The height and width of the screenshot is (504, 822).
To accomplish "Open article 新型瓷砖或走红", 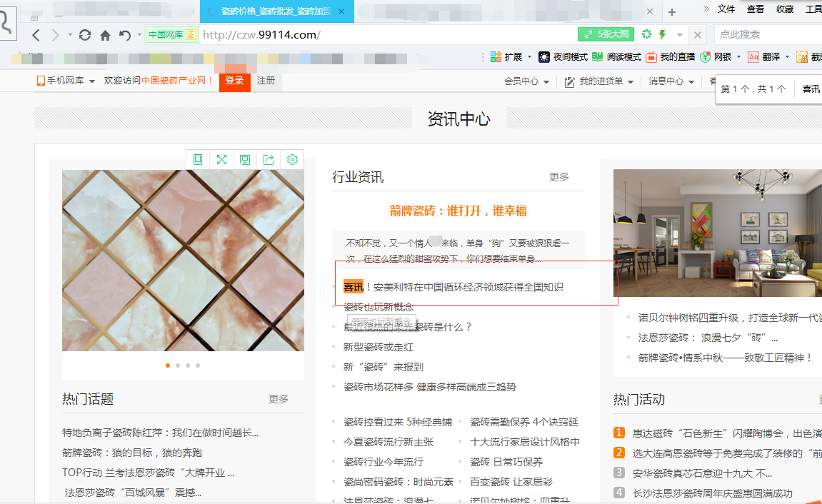I will pyautogui.click(x=379, y=347).
